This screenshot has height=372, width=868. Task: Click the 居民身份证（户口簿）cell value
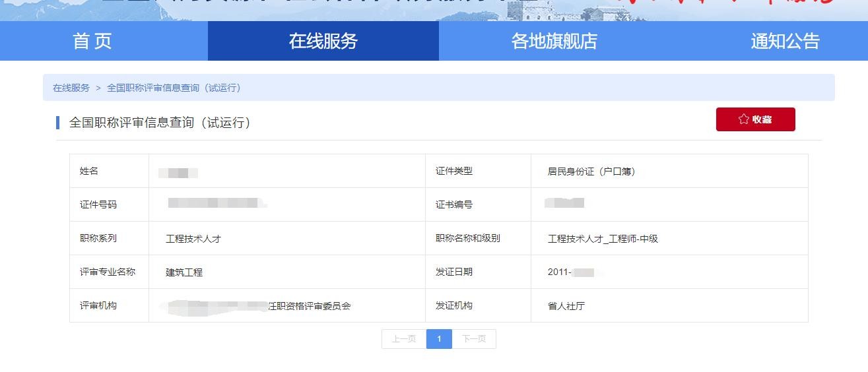click(591, 171)
